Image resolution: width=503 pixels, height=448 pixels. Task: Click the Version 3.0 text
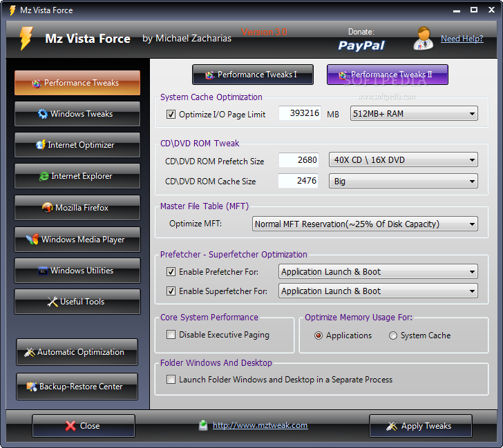point(264,32)
